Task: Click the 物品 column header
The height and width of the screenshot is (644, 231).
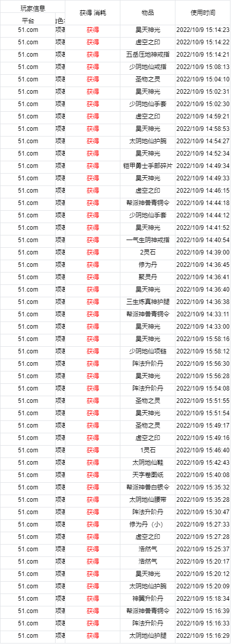Action: click(x=148, y=12)
